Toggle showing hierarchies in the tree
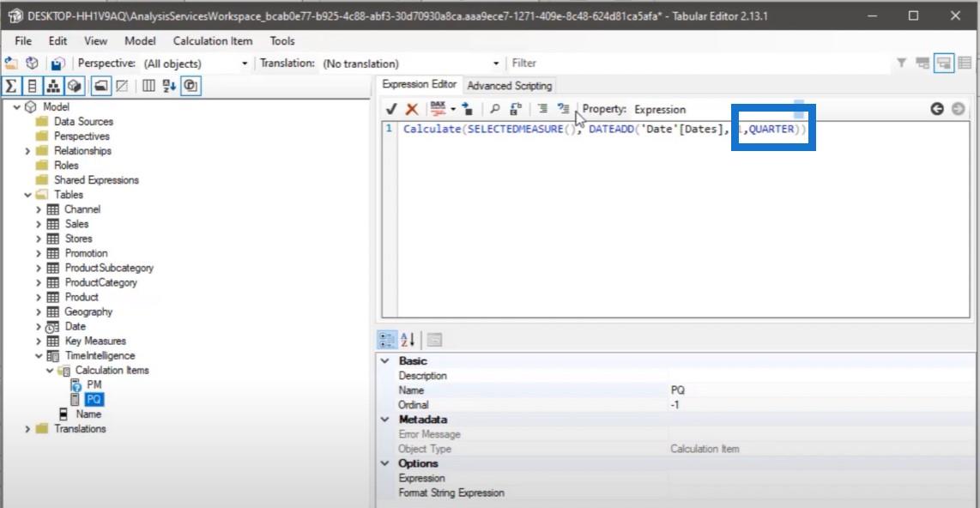This screenshot has height=508, width=980. click(53, 86)
